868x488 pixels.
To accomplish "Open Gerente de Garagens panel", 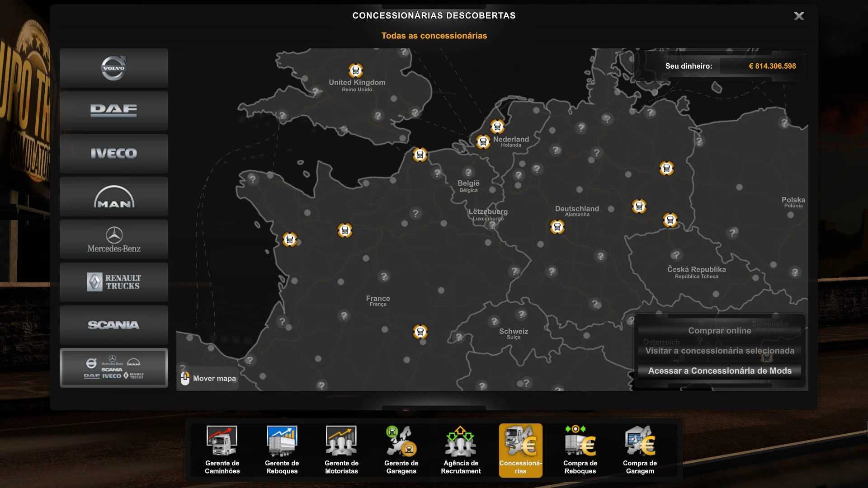I will coord(401,450).
